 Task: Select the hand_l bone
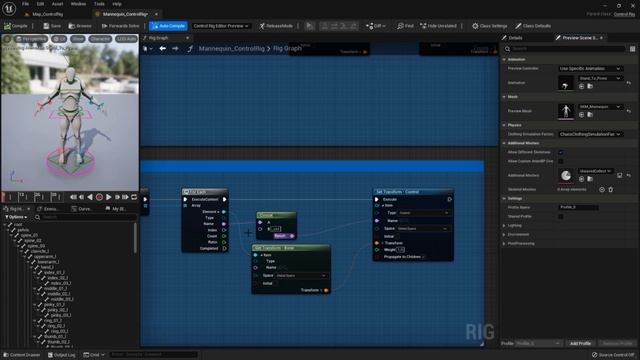47,267
